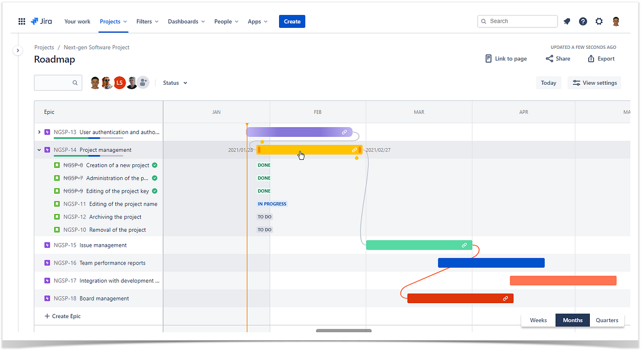This screenshot has width=644, height=352.
Task: Click the green story icon next to NGSP-11
Action: 57,204
